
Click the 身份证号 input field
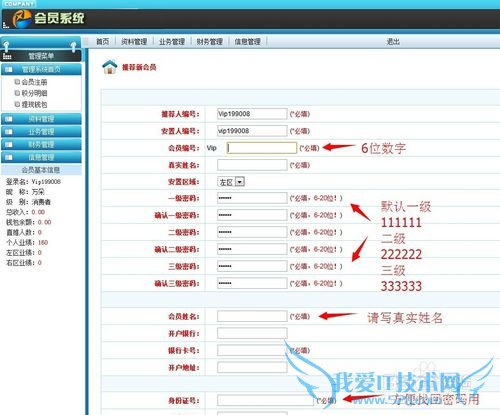click(x=265, y=400)
